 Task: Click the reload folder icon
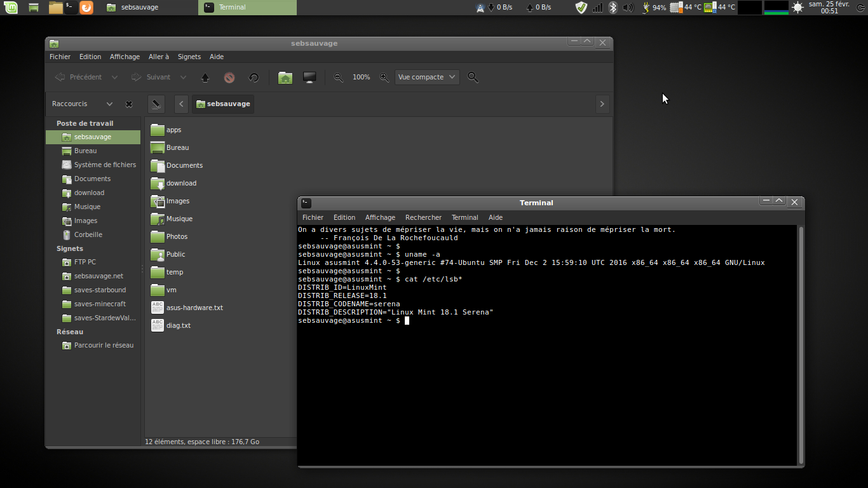tap(254, 78)
